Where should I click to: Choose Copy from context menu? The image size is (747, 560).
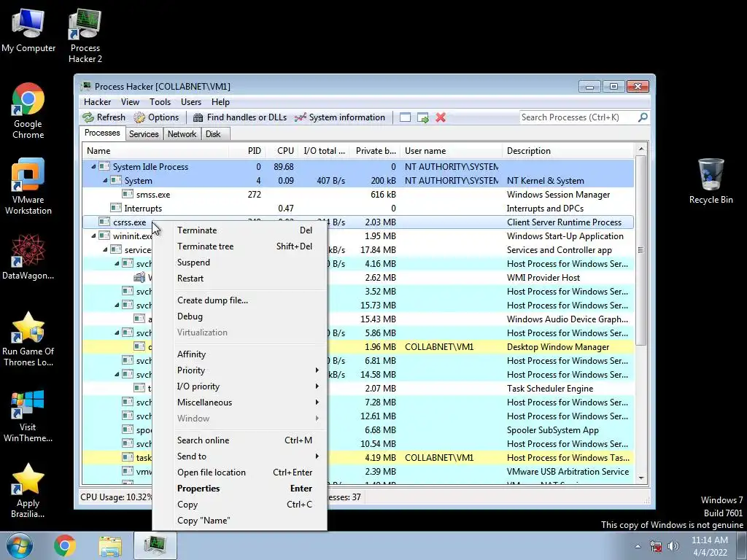pos(247,505)
